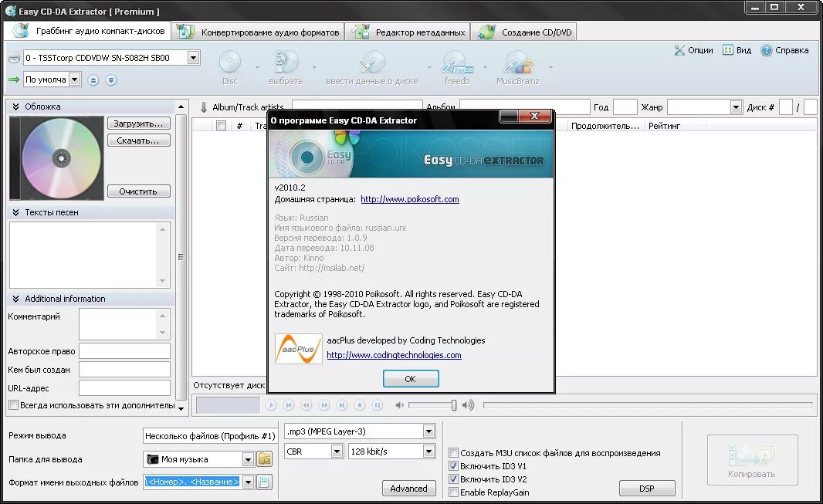
Task: Click the rewind player button
Action: click(x=307, y=405)
